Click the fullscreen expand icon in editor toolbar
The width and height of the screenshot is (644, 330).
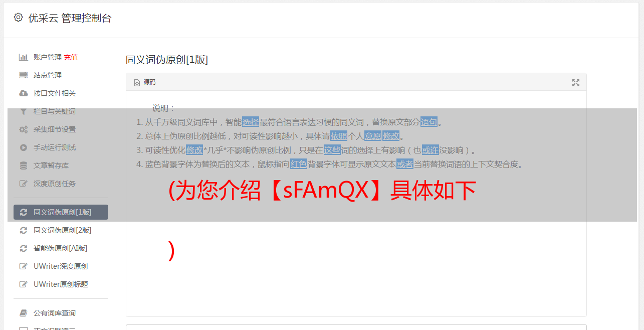576,83
